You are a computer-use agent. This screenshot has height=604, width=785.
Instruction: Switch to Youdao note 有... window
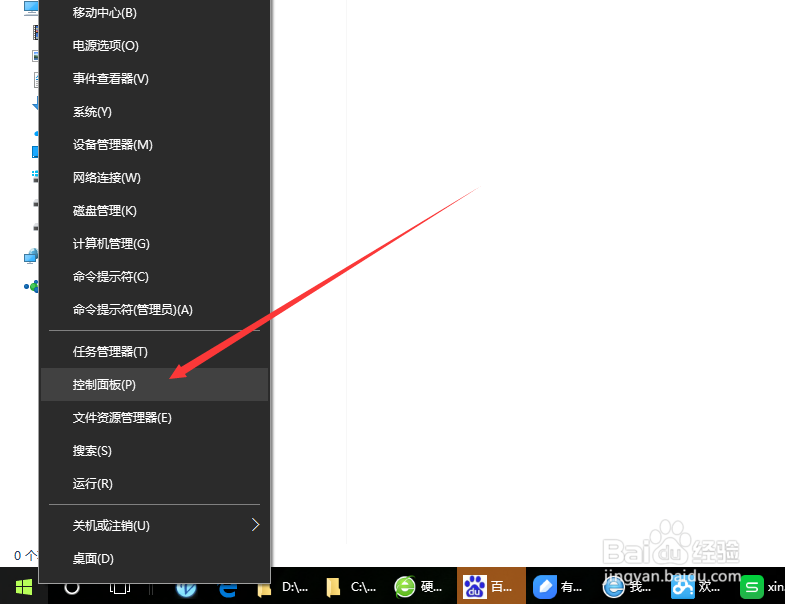(x=560, y=587)
